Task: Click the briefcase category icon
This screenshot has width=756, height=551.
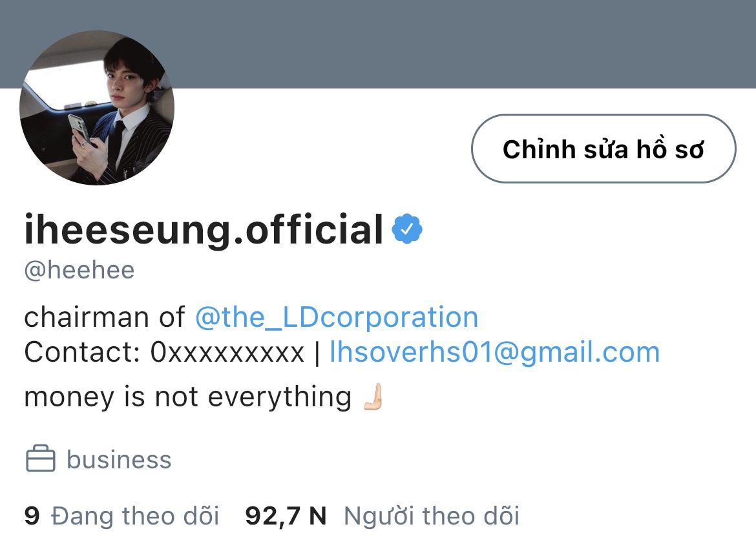Action: (41, 459)
